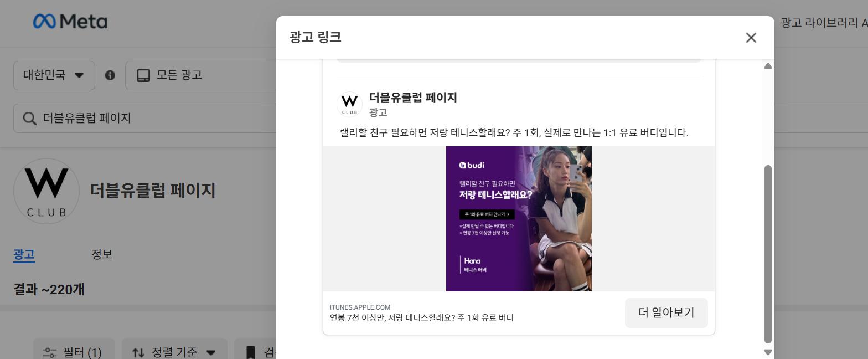Click the dialog scrollbar down arrow
868x359 pixels.
click(x=768, y=352)
